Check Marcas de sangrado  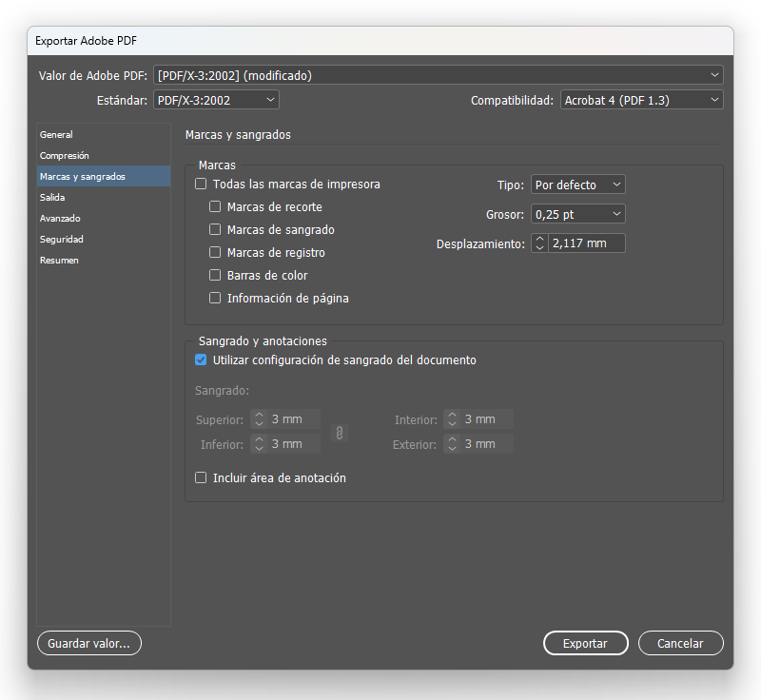pyautogui.click(x=215, y=229)
